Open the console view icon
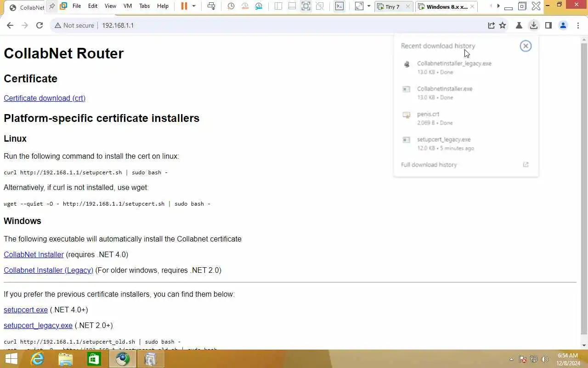 (x=339, y=6)
